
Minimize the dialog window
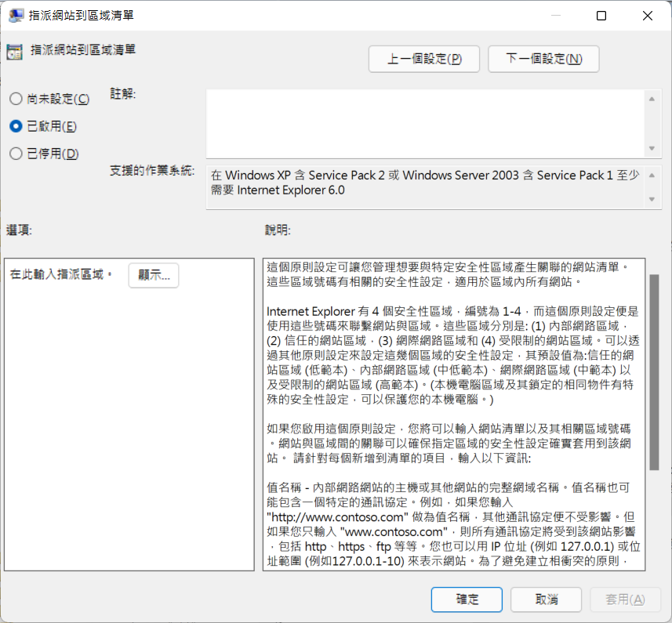556,16
